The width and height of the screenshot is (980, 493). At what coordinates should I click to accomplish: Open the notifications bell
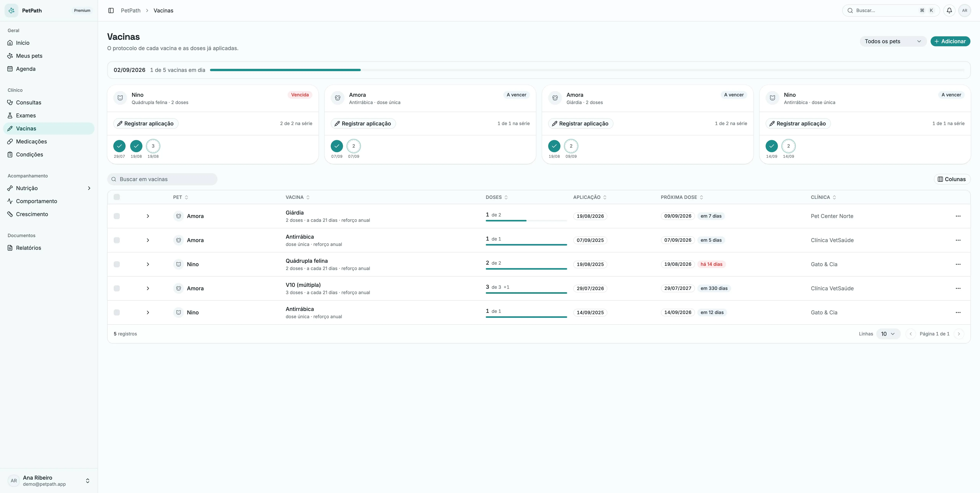[x=949, y=11]
